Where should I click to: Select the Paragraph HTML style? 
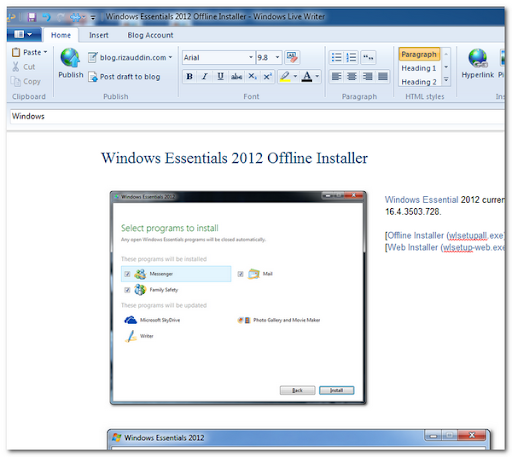[x=419, y=54]
